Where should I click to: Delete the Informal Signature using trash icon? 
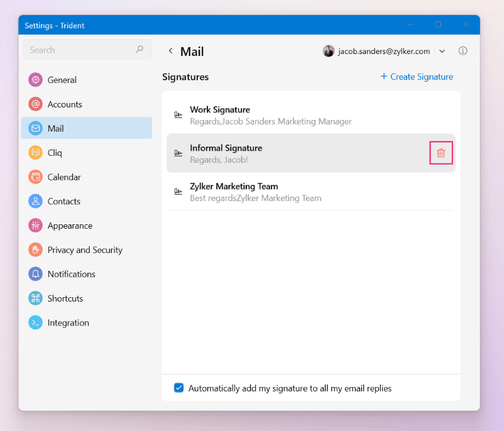441,153
